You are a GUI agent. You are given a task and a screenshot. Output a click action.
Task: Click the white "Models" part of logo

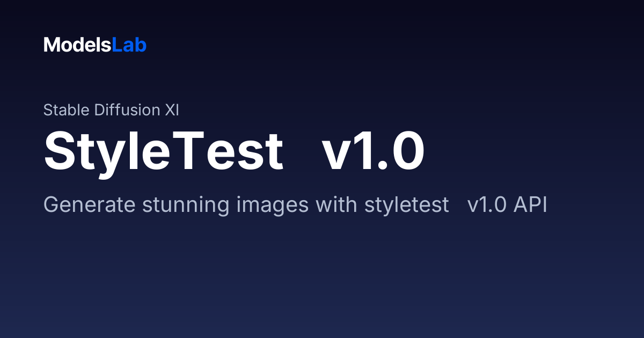tap(78, 45)
